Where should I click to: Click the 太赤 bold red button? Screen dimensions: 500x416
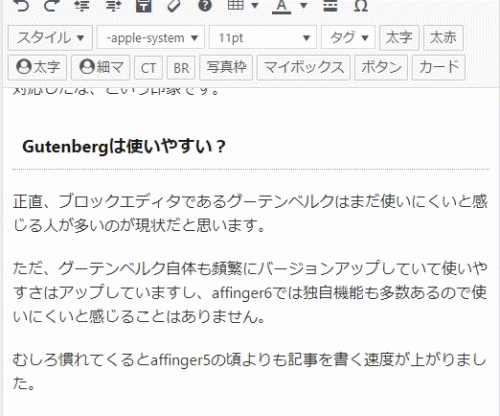pos(443,38)
